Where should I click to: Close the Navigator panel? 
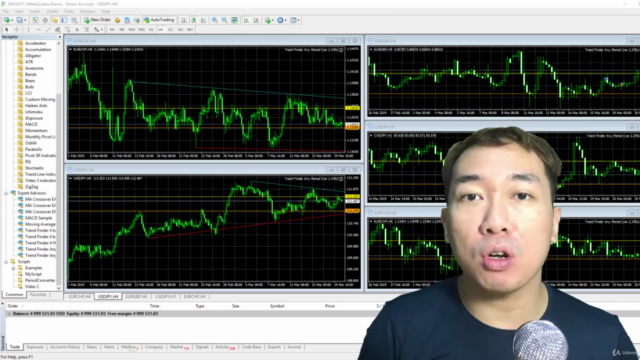pos(59,37)
